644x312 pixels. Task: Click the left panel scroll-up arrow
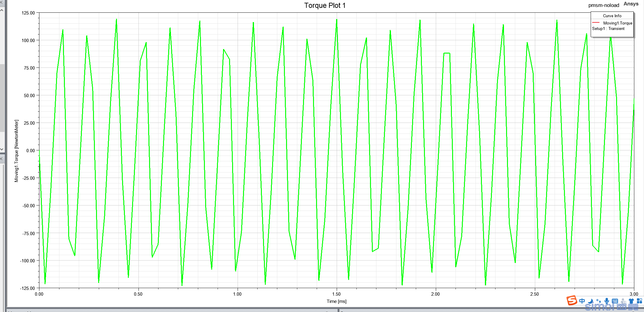tap(2, 10)
